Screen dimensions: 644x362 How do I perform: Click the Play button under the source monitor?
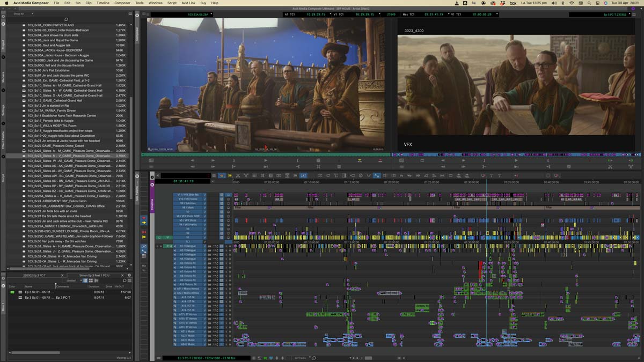tap(266, 160)
